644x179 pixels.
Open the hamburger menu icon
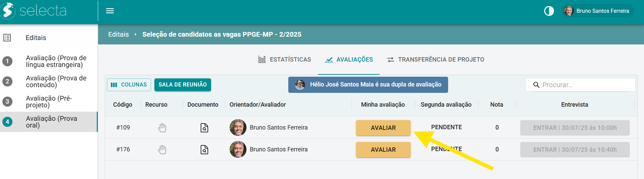[110, 11]
